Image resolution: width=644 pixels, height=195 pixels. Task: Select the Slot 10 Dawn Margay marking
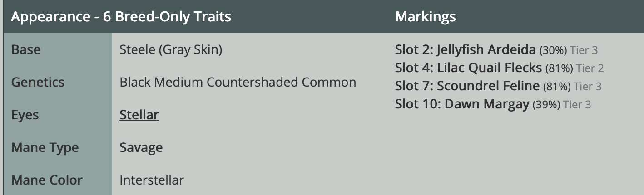point(493,104)
